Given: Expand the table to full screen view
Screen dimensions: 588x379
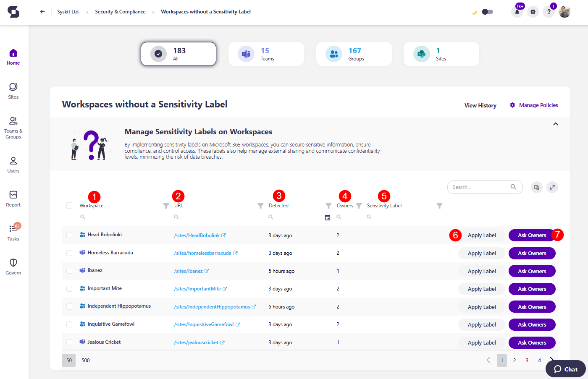Looking at the screenshot, I should pyautogui.click(x=552, y=187).
